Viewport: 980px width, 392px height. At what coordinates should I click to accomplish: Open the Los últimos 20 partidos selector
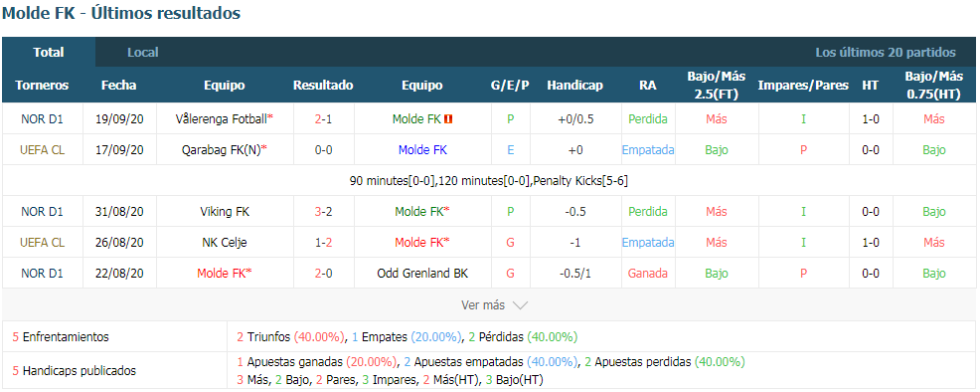tap(885, 53)
